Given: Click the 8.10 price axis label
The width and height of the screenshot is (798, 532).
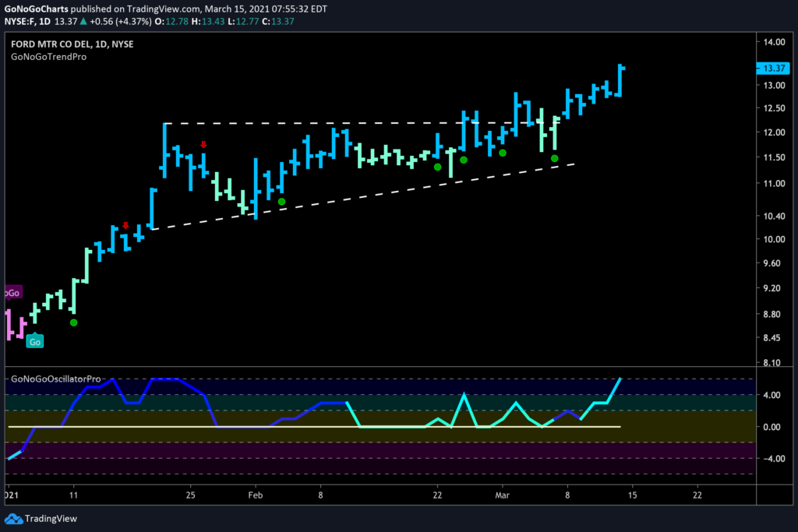Looking at the screenshot, I should (x=772, y=363).
